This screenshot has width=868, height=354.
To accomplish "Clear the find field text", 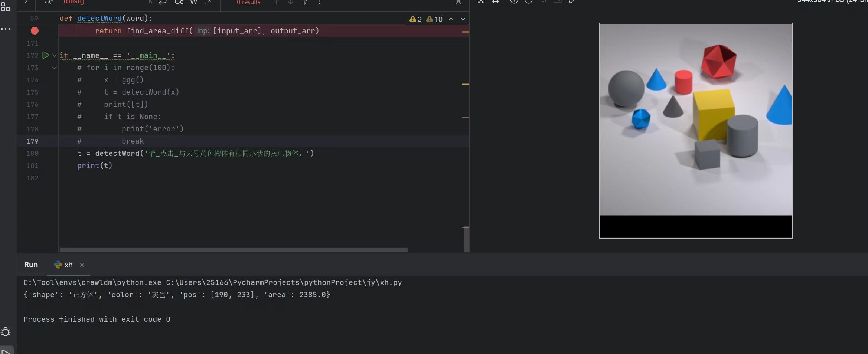I will (x=150, y=2).
